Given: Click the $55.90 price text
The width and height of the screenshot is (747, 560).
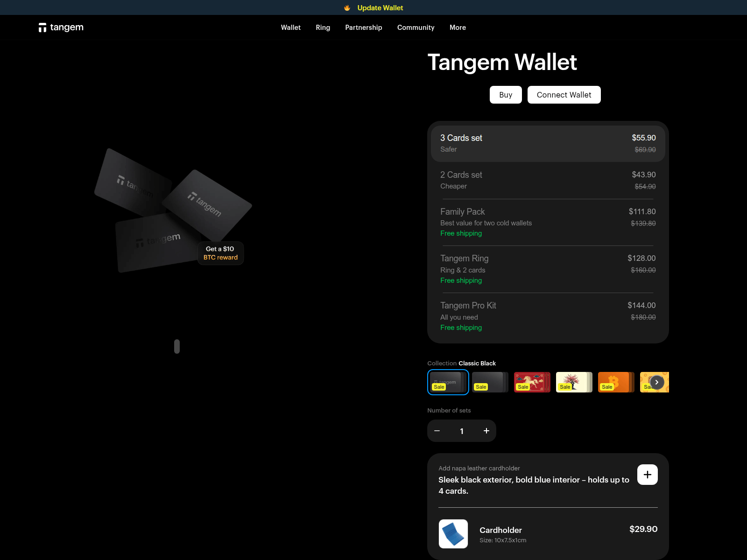Looking at the screenshot, I should (x=644, y=138).
